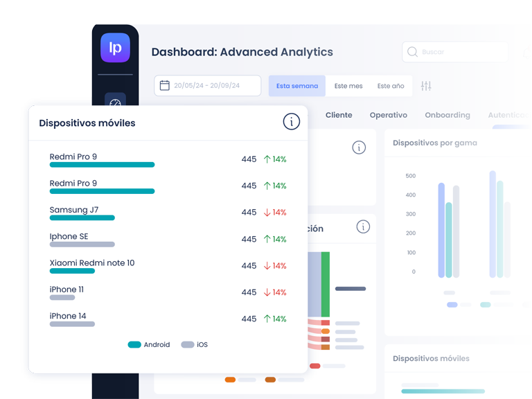The image size is (532, 399).
Task: Click the teal legend pill under gama chart
Action: coord(485,305)
